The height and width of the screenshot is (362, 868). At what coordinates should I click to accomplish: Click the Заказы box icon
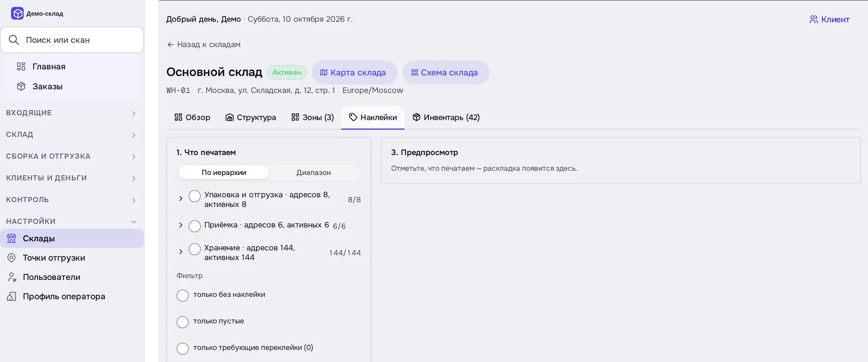tap(21, 86)
